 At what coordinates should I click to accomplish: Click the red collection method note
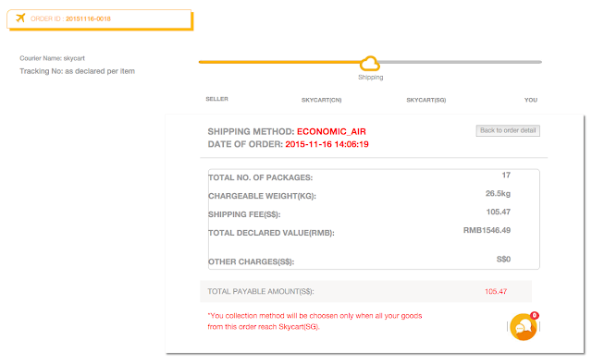tap(314, 322)
